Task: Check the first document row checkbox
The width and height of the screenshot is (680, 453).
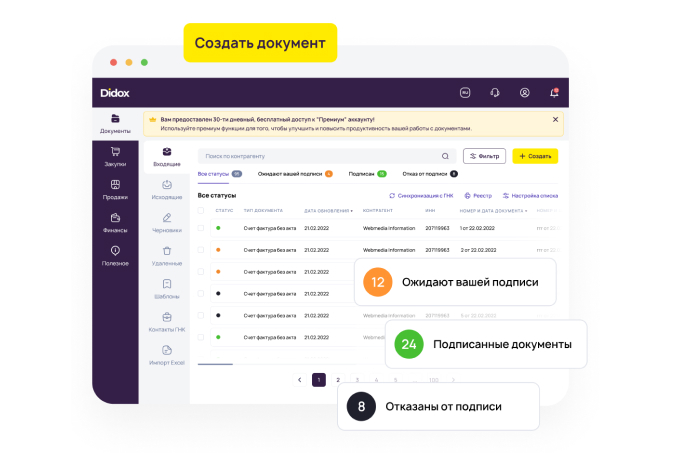Action: pyautogui.click(x=201, y=228)
